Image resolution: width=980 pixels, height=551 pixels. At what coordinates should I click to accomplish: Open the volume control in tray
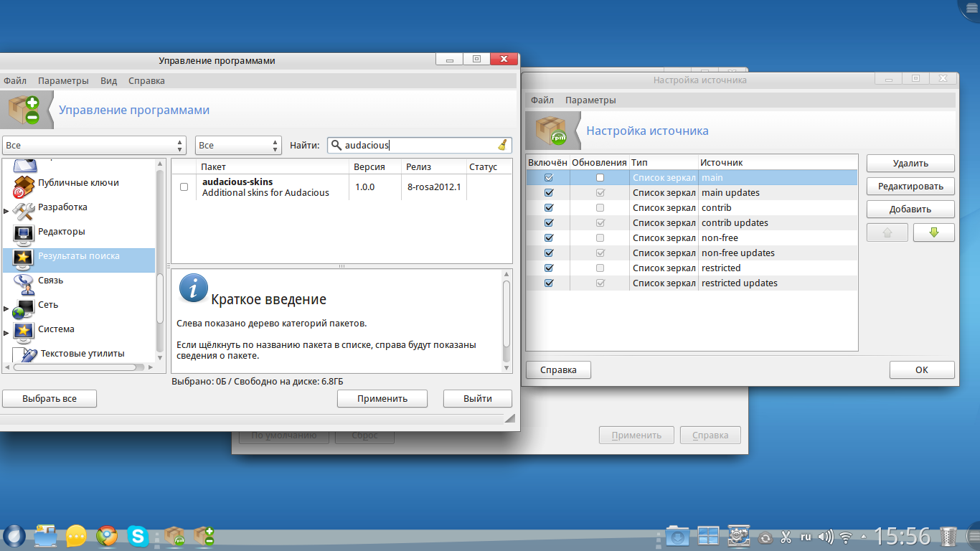point(826,537)
